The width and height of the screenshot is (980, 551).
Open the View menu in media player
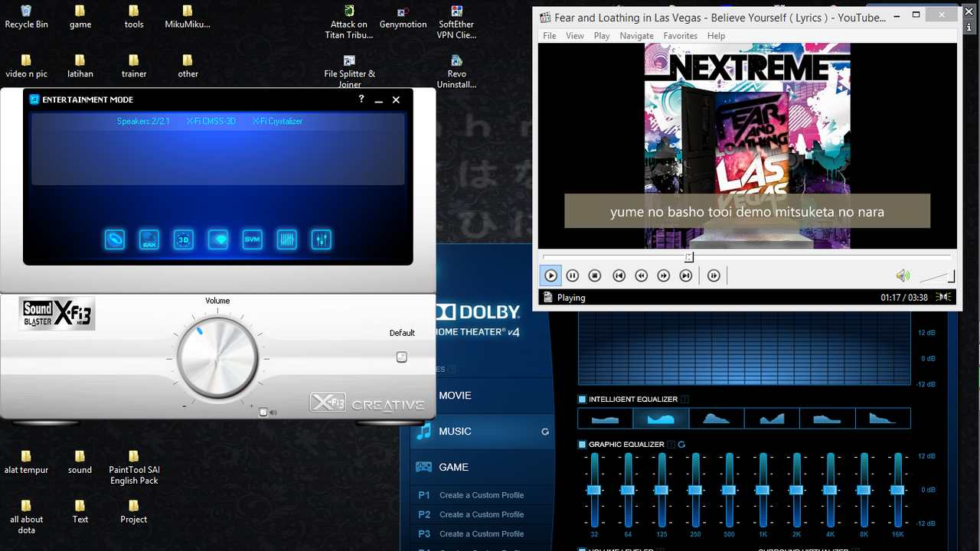(x=575, y=36)
